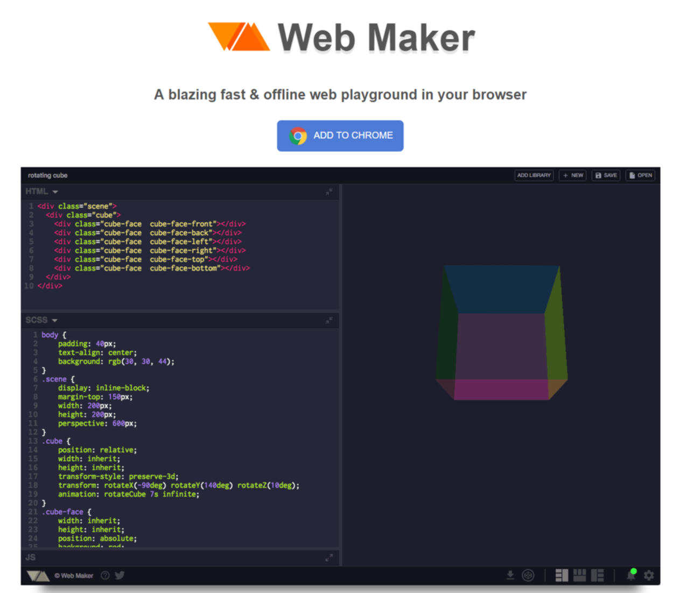This screenshot has height=593, width=700.
Task: Edit the 'rotating cube' title field
Action: [48, 175]
